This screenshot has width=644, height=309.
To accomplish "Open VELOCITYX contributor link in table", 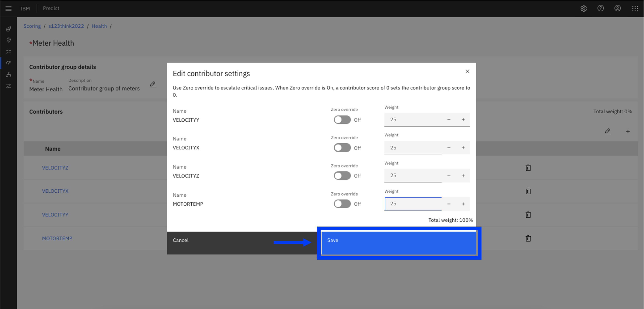I will click(55, 191).
